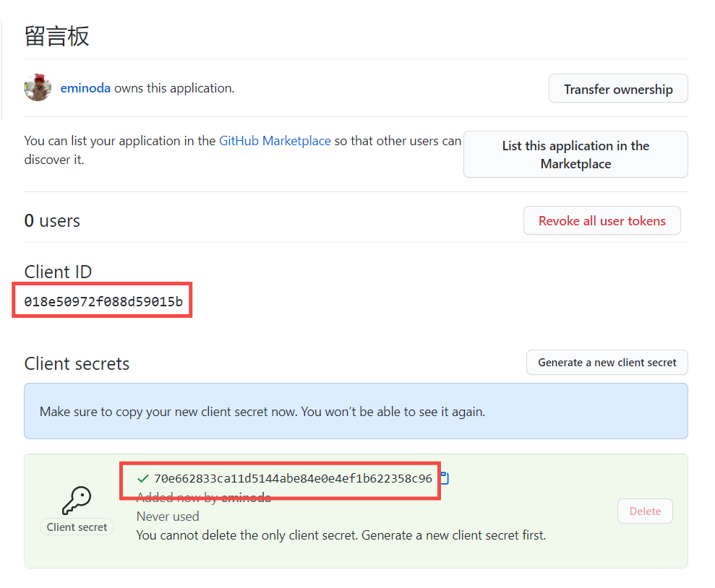
Task: Generate a new client secret
Action: coord(607,363)
